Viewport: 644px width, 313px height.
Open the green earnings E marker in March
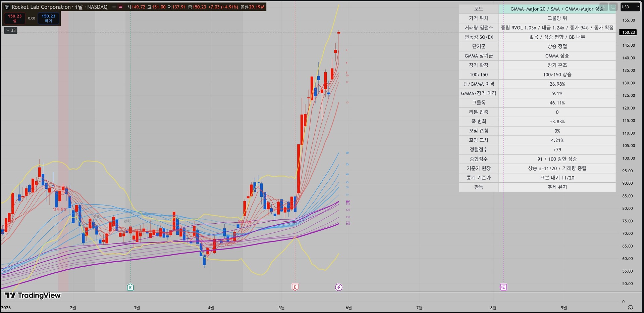(130, 287)
